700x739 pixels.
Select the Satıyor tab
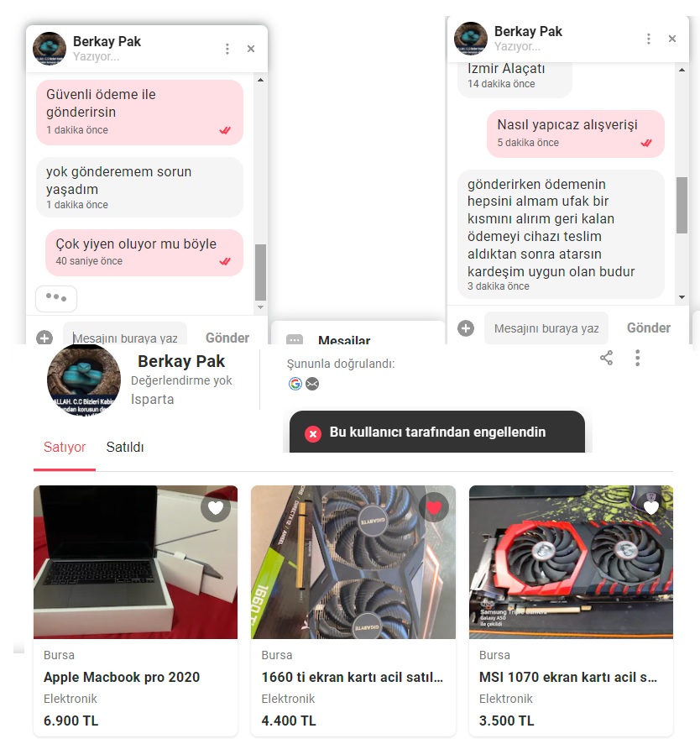point(65,447)
